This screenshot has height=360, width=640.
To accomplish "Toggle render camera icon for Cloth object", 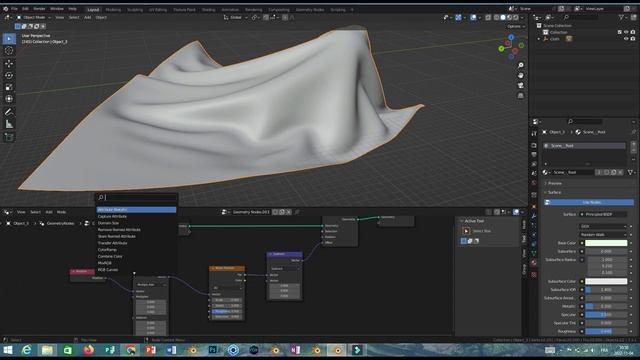I will [x=633, y=39].
